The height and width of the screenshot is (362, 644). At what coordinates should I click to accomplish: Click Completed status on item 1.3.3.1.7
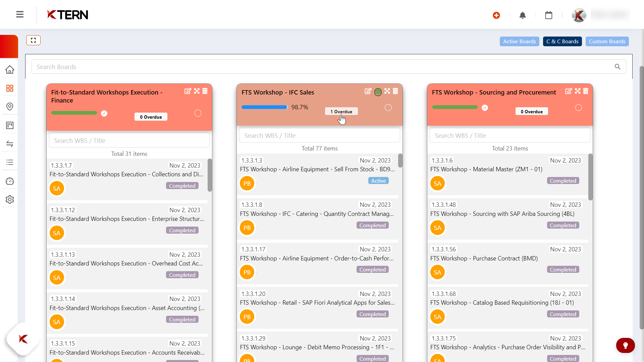click(x=182, y=186)
